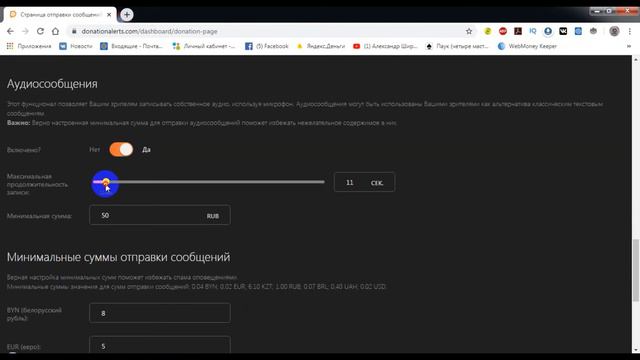
Task: Reload the DonationAlerts page
Action: pos(40,31)
